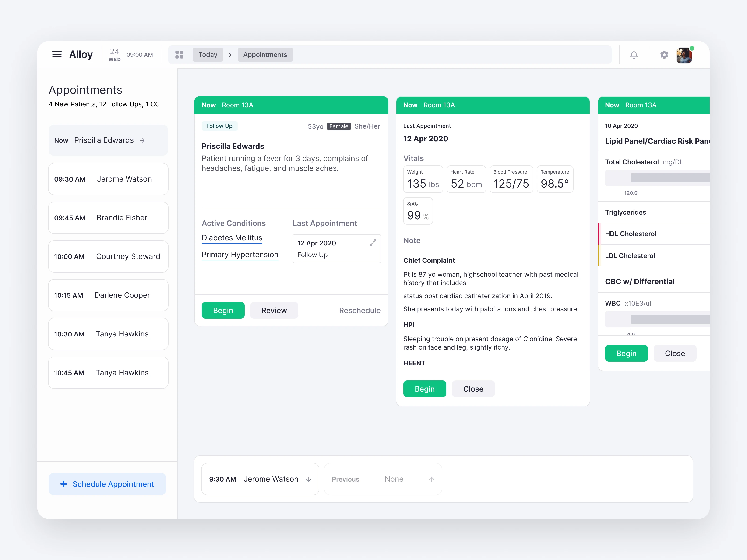Open the Diabetes Mellitus condition link
The image size is (747, 560).
tap(232, 238)
